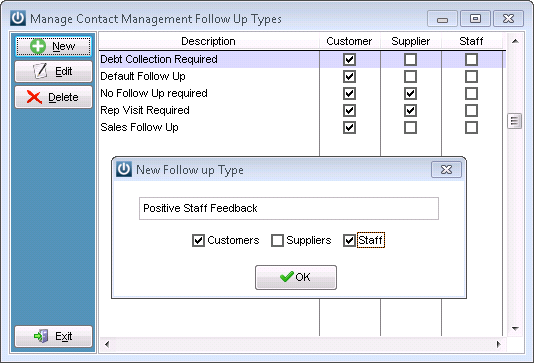Toggle Customer checkbox for Sales Follow Up

click(x=349, y=128)
